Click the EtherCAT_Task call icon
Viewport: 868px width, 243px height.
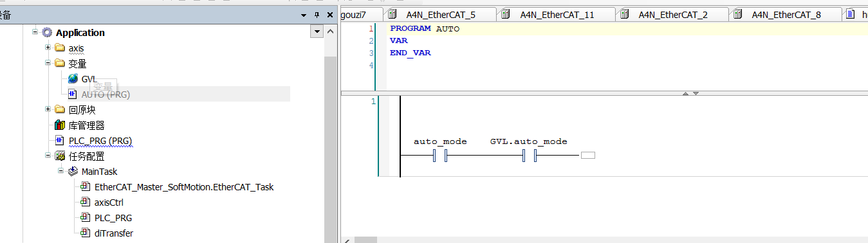click(86, 186)
